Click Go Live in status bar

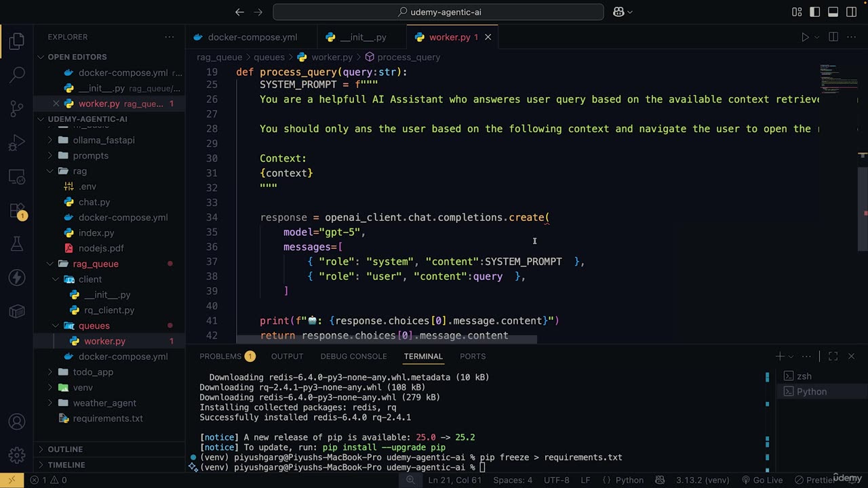pos(762,480)
